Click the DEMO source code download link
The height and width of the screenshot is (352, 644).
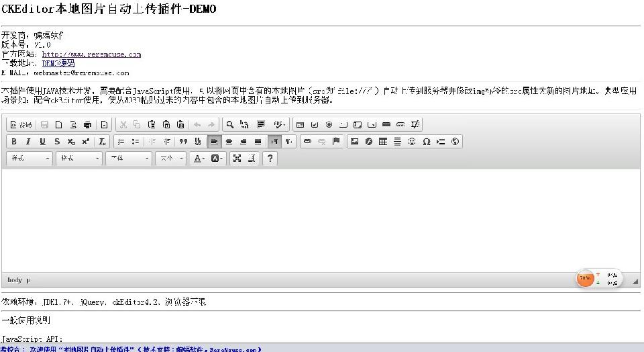point(58,63)
